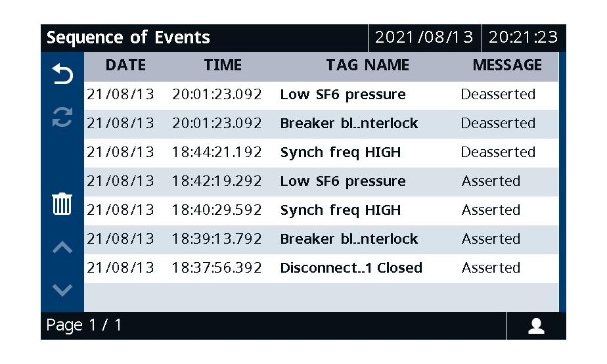
Task: Sort by the TIME column header
Action: pyautogui.click(x=223, y=65)
